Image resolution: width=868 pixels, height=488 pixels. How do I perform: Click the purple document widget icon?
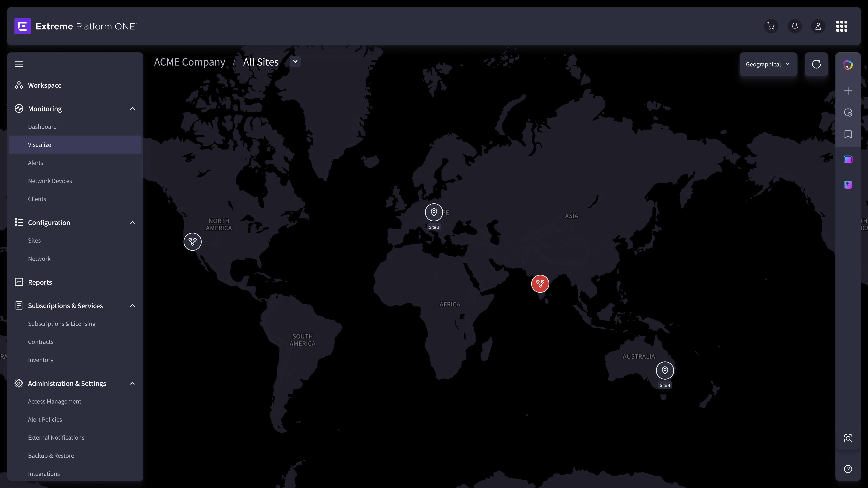click(x=848, y=185)
